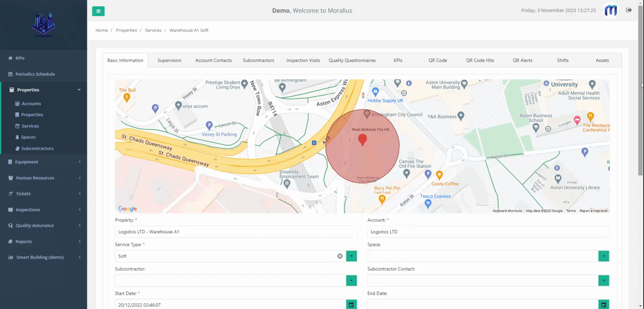Collapse the Properties sidebar section
The width and height of the screenshot is (644, 309).
click(x=43, y=90)
